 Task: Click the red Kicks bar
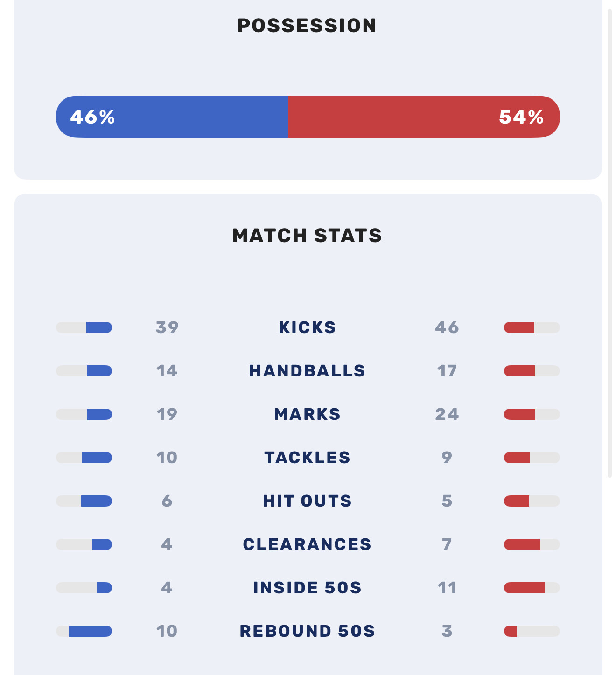[519, 327]
